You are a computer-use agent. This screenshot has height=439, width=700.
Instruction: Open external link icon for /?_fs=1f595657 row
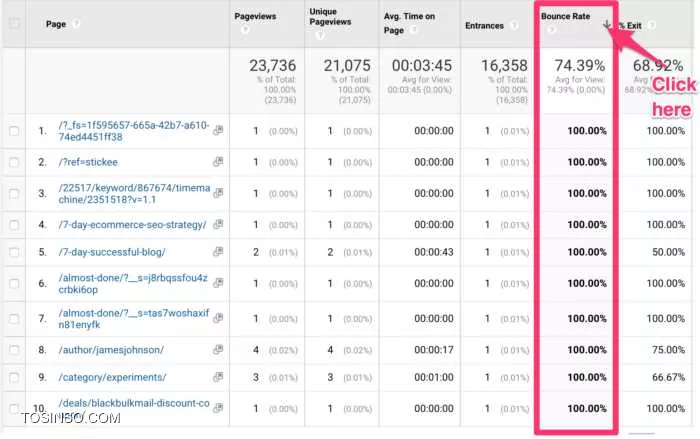coord(218,130)
